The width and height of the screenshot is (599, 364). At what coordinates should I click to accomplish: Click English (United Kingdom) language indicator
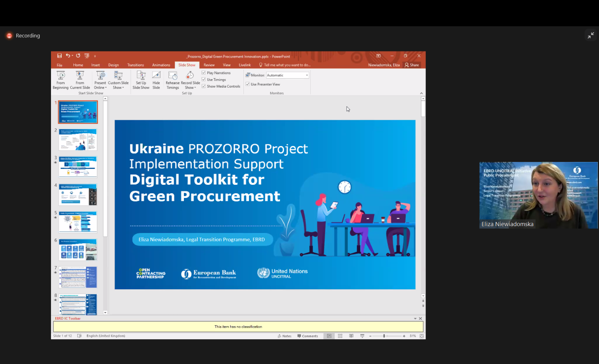(x=106, y=336)
